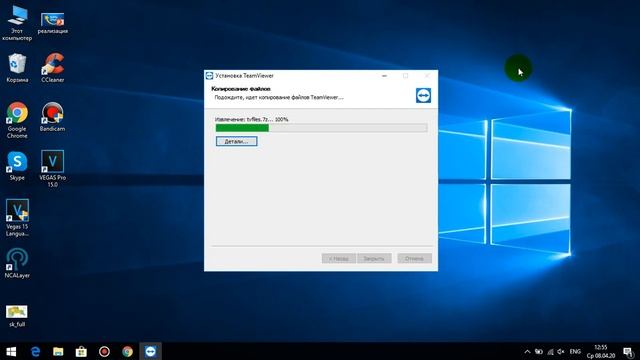Open Microsoft Store from the taskbar
This screenshot has width=640, height=360.
[81, 351]
